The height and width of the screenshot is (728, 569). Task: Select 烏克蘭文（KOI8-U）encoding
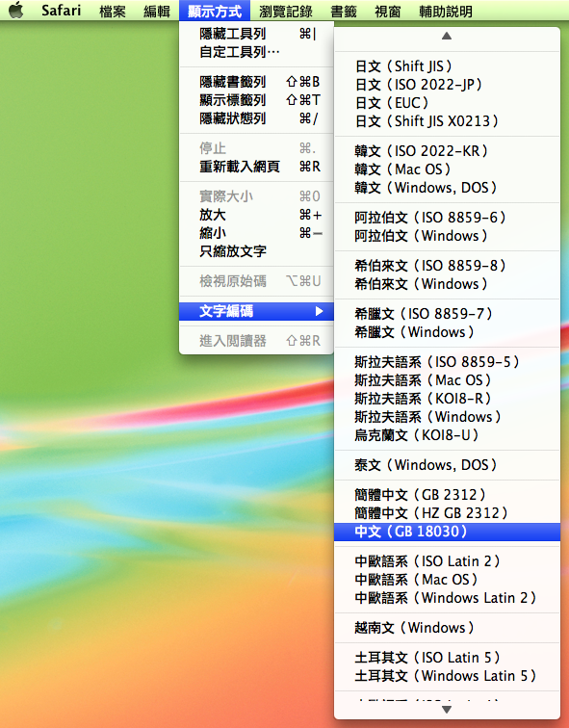[447, 435]
